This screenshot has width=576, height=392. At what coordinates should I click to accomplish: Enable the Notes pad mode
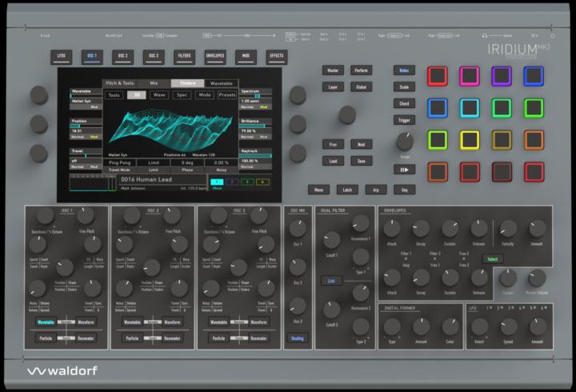(x=404, y=70)
